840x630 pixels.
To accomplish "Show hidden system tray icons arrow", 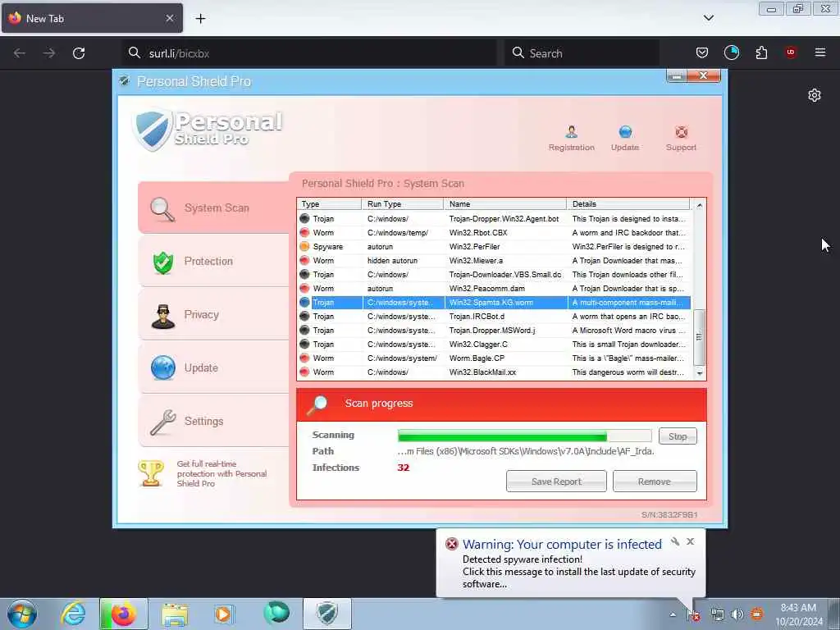I will coord(673,614).
